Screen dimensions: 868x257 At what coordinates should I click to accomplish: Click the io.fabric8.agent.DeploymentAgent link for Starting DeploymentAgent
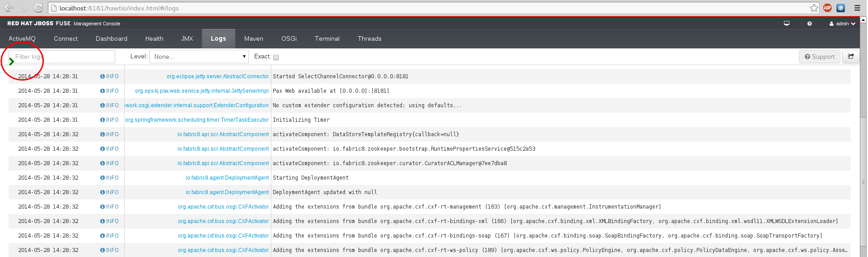tap(227, 178)
